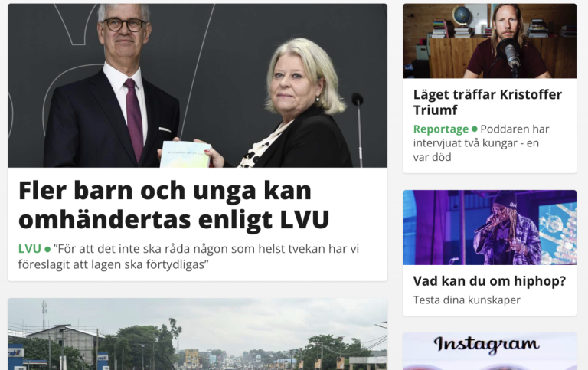Open the street scene article image
This screenshot has height=370, width=588.
click(198, 334)
